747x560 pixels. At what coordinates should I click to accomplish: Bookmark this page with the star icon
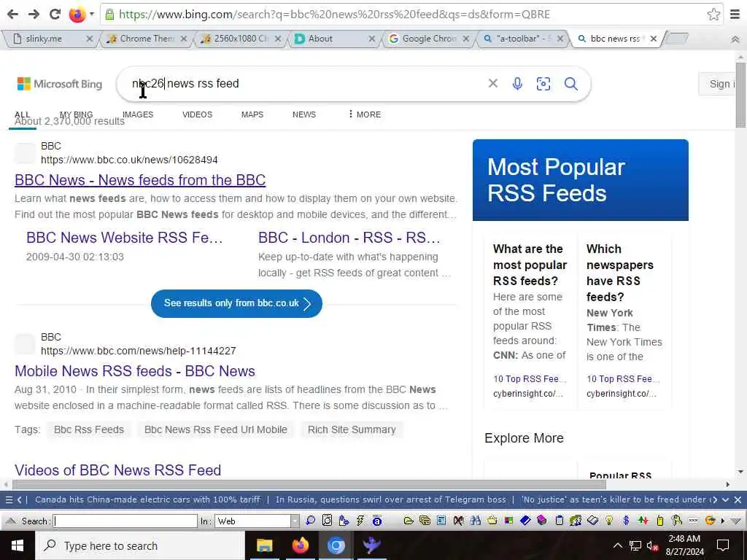click(x=713, y=15)
